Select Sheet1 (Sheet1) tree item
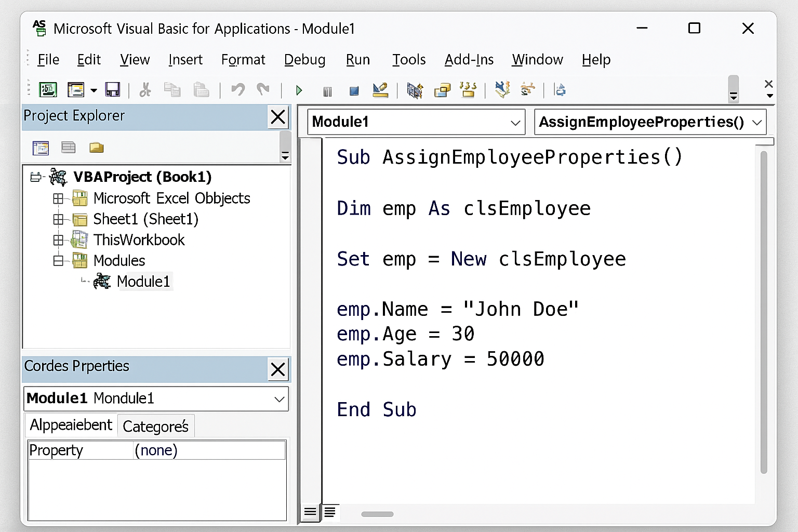The width and height of the screenshot is (798, 532). click(x=145, y=219)
